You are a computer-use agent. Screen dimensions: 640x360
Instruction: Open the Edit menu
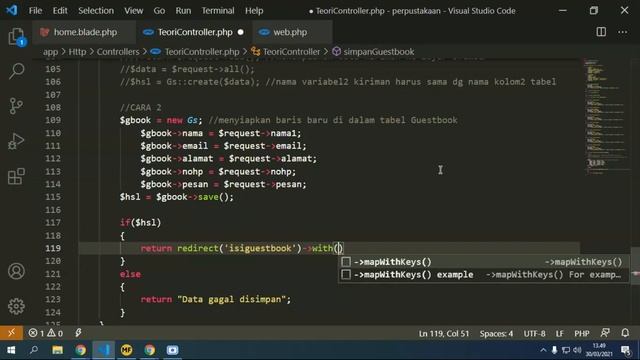(x=60, y=11)
